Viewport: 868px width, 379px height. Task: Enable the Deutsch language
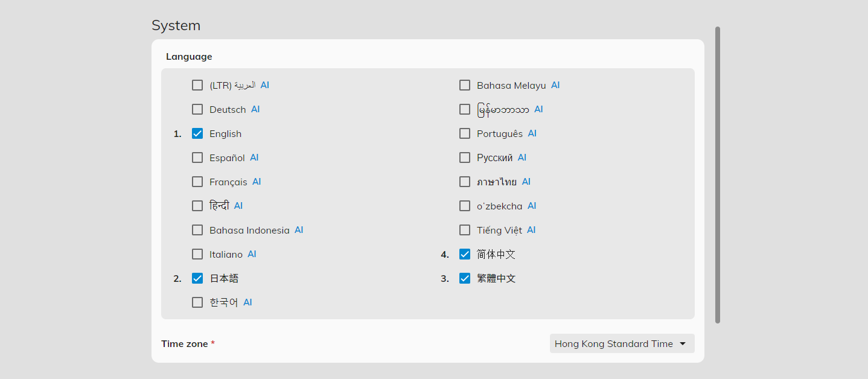coord(197,109)
